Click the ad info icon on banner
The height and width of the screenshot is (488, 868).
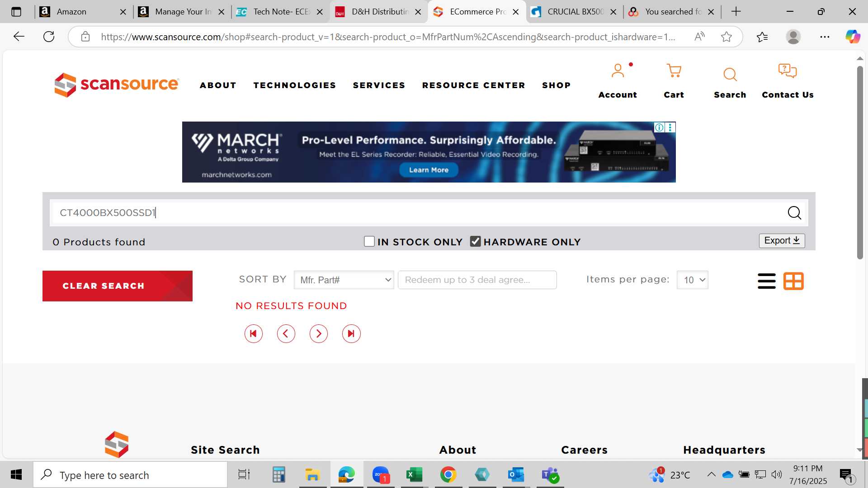[660, 127]
